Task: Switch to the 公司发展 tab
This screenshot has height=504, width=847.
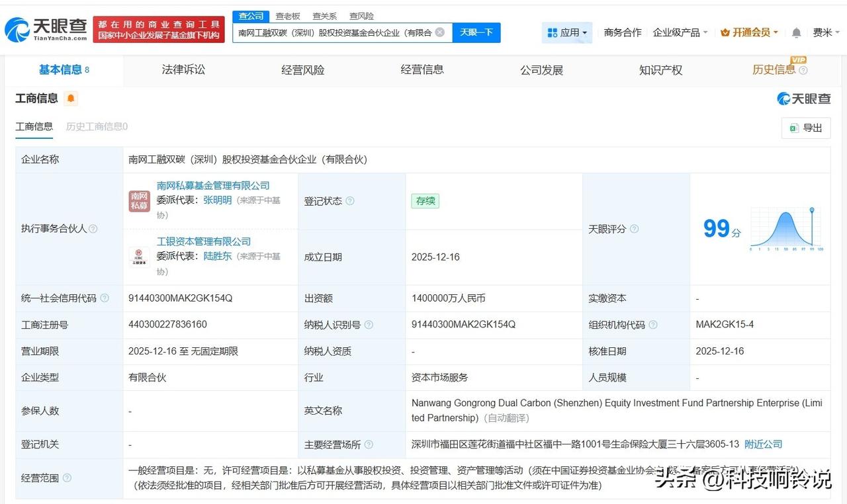Action: [541, 69]
